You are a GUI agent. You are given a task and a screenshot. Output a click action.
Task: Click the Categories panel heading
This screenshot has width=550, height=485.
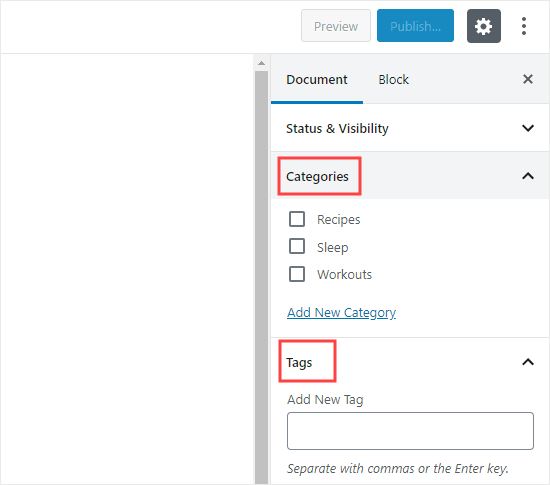click(317, 176)
